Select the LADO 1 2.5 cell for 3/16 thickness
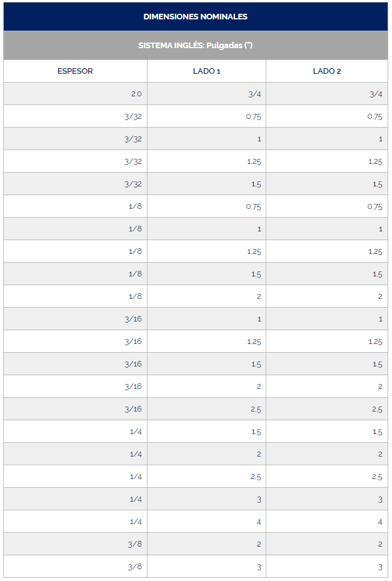Viewport: 392px width, 581px height. click(255, 409)
